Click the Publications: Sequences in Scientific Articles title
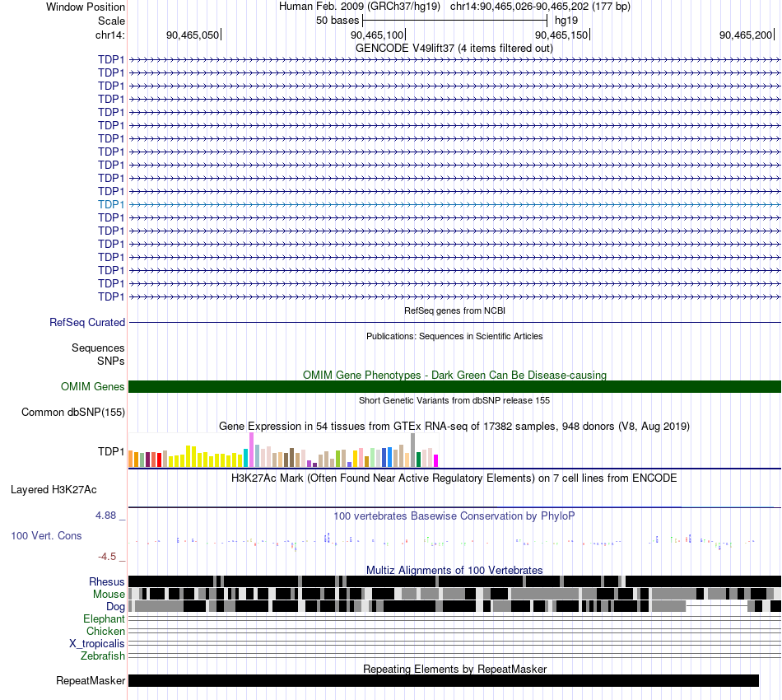This screenshot has height=700, width=782. coord(454,336)
